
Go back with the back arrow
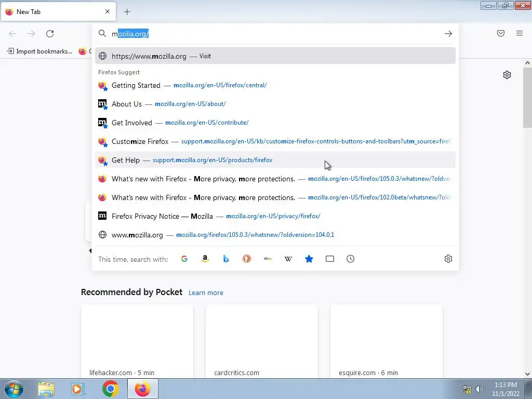pos(12,34)
